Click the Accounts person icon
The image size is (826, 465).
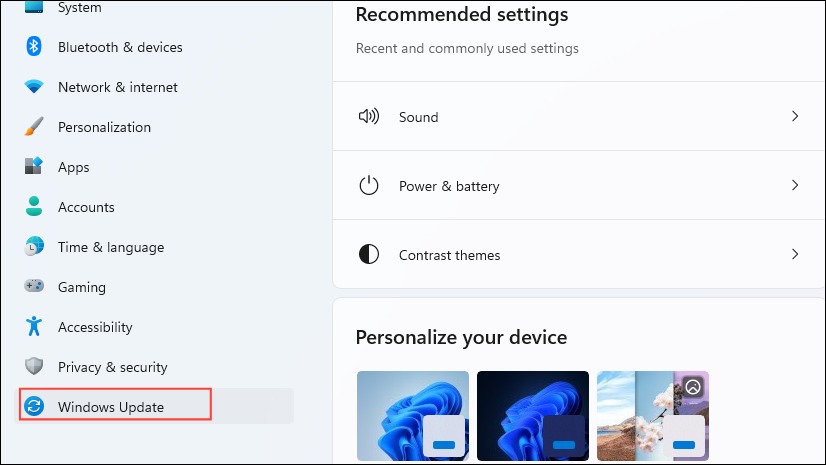tap(34, 206)
